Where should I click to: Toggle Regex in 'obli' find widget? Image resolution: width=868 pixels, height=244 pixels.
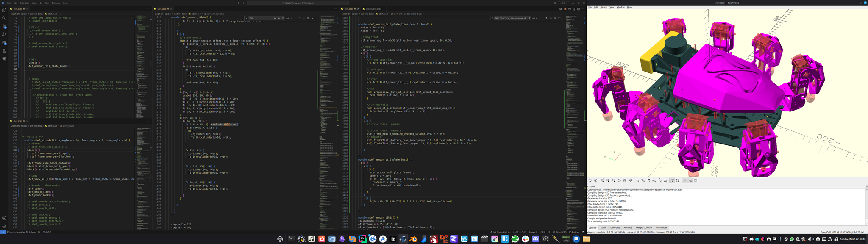(x=282, y=18)
